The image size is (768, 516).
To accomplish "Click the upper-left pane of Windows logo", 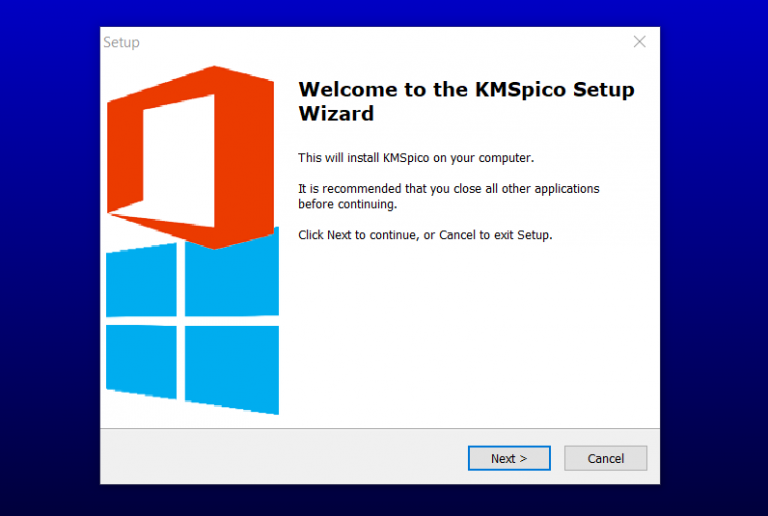I will (x=142, y=280).
